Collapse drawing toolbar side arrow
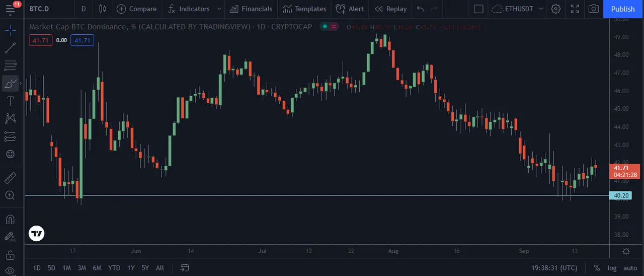 21,84
